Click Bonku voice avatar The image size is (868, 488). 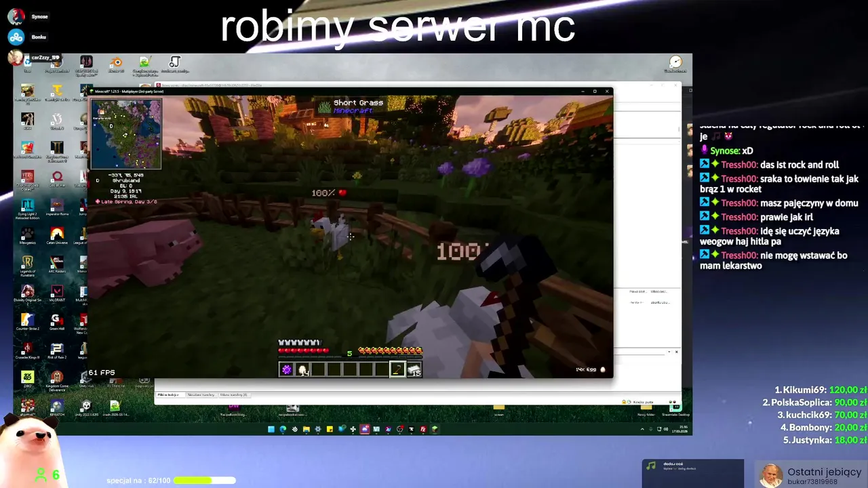16,37
